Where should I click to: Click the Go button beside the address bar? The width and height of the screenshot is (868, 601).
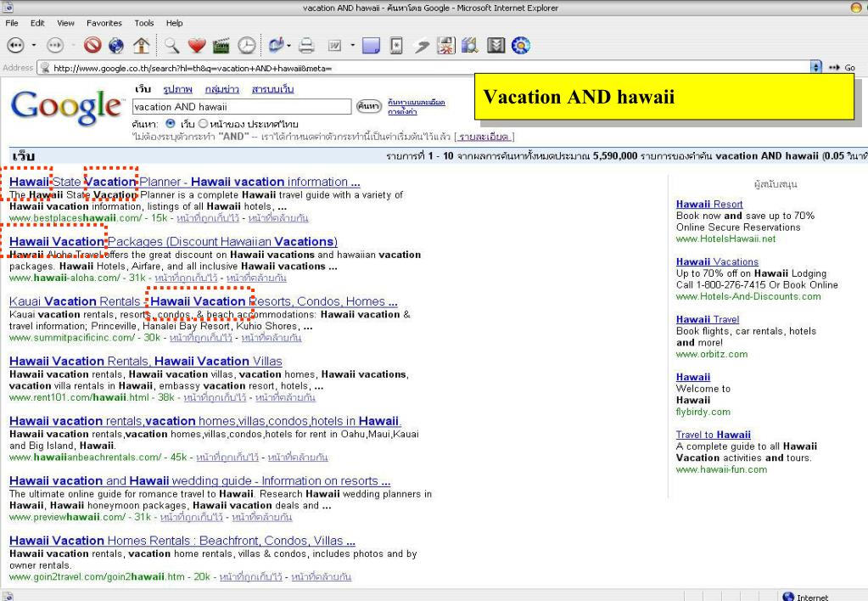pos(843,68)
